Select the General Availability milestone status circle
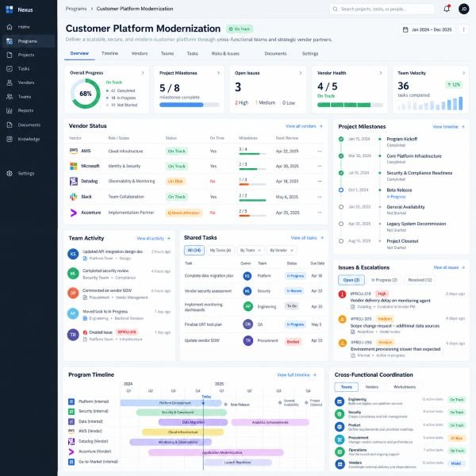The height and width of the screenshot is (476, 476). tap(341, 207)
